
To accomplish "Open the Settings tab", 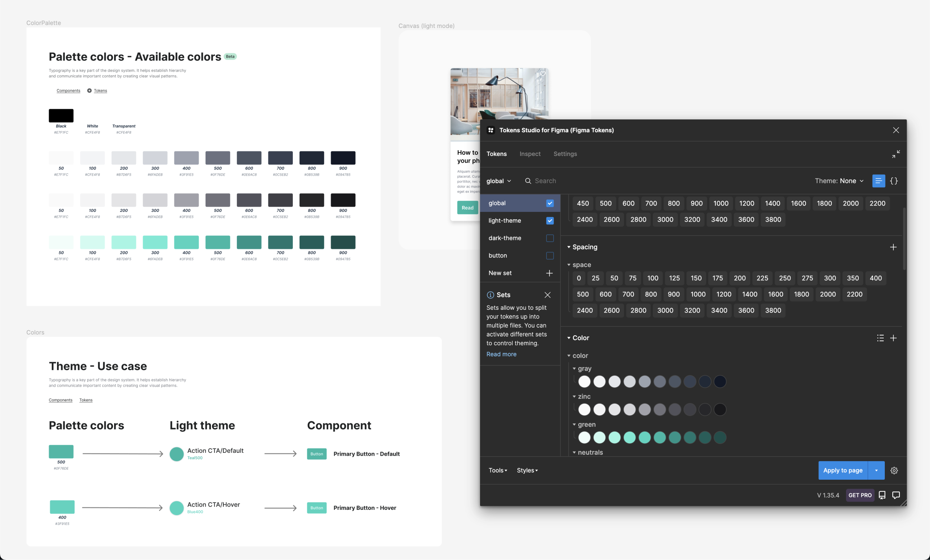I will [x=565, y=154].
